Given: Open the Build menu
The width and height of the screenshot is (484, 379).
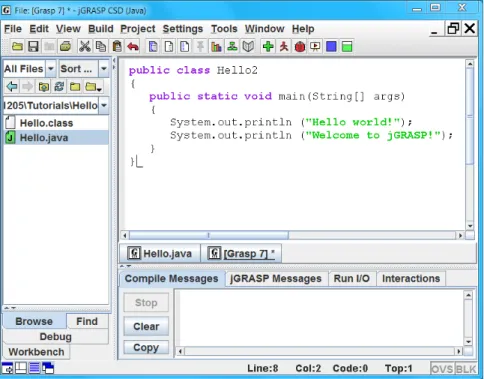Looking at the screenshot, I should tap(101, 29).
